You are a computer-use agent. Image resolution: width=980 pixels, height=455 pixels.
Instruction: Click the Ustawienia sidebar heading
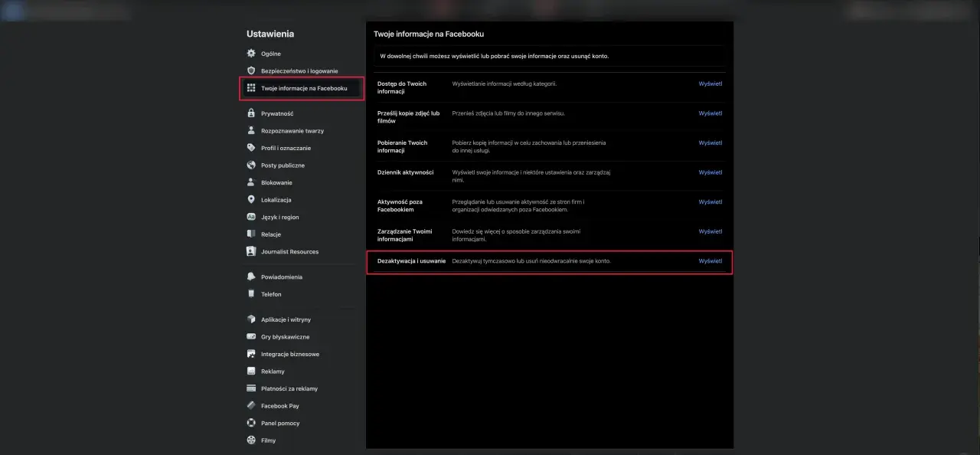click(x=270, y=34)
